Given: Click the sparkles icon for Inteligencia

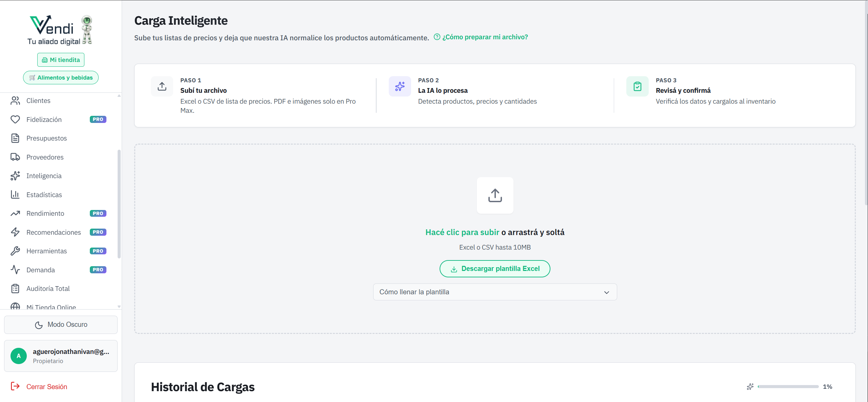Looking at the screenshot, I should pyautogui.click(x=15, y=176).
